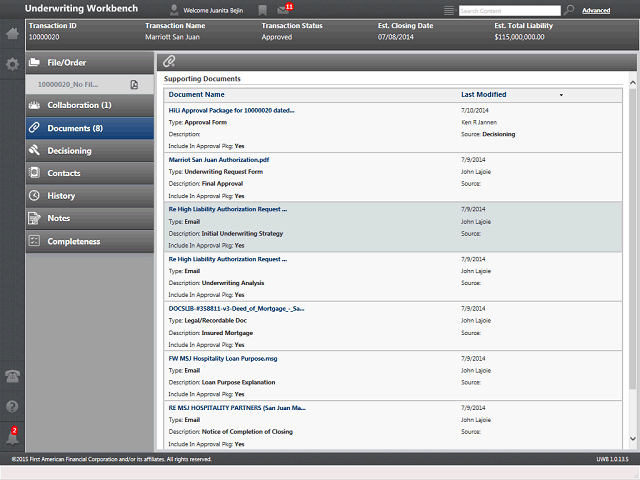This screenshot has width=640, height=480.
Task: Click the Search Content input field
Action: pyautogui.click(x=510, y=11)
